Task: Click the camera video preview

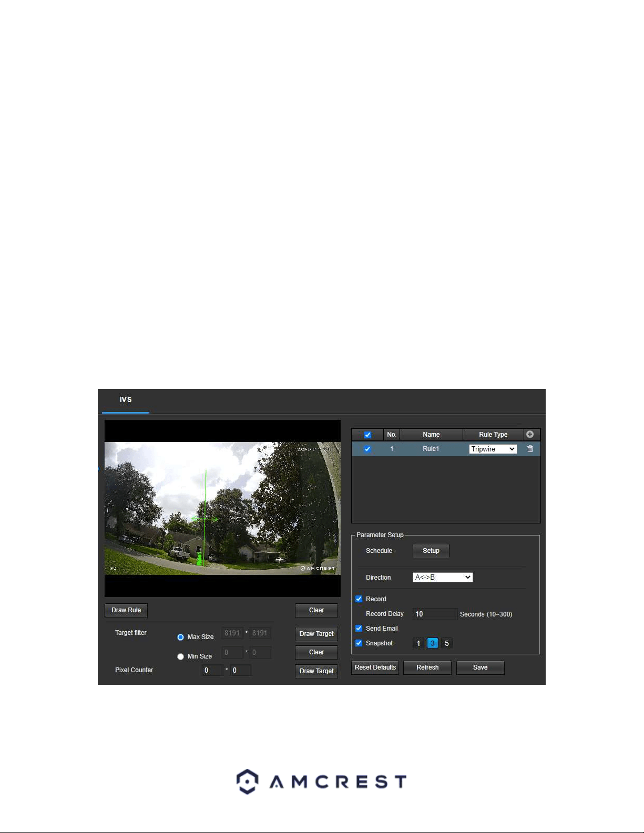Action: point(222,508)
